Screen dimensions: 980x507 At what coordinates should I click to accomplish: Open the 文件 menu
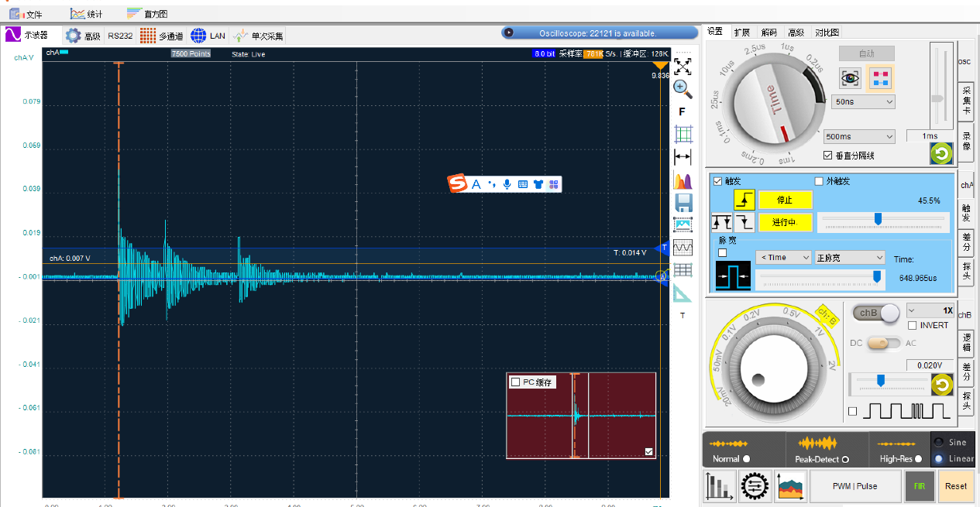pyautogui.click(x=26, y=14)
